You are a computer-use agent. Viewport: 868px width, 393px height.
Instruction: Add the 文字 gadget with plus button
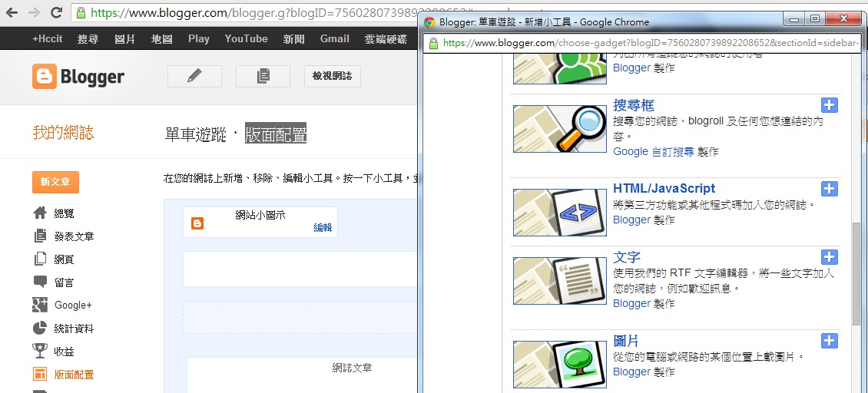(x=830, y=257)
